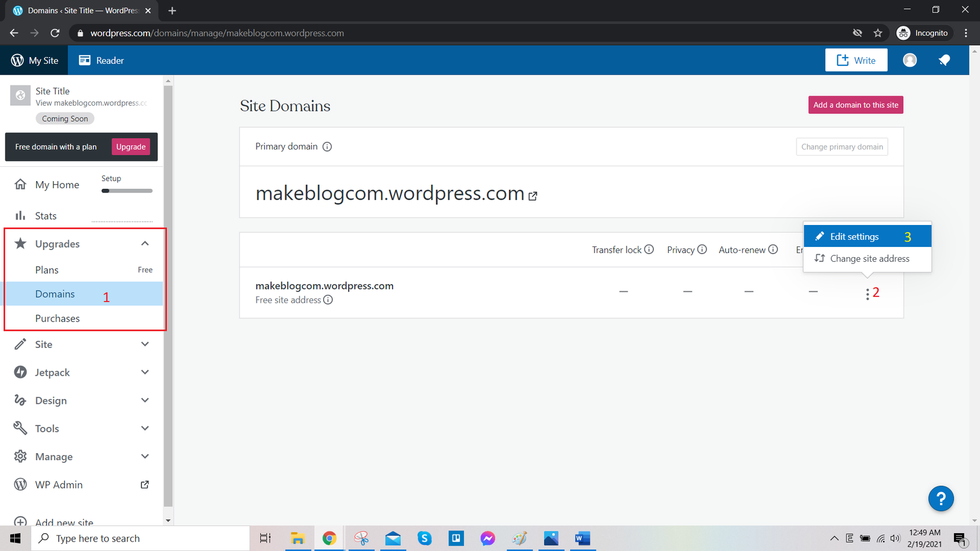
Task: Click the Tools wrench icon
Action: (x=20, y=428)
